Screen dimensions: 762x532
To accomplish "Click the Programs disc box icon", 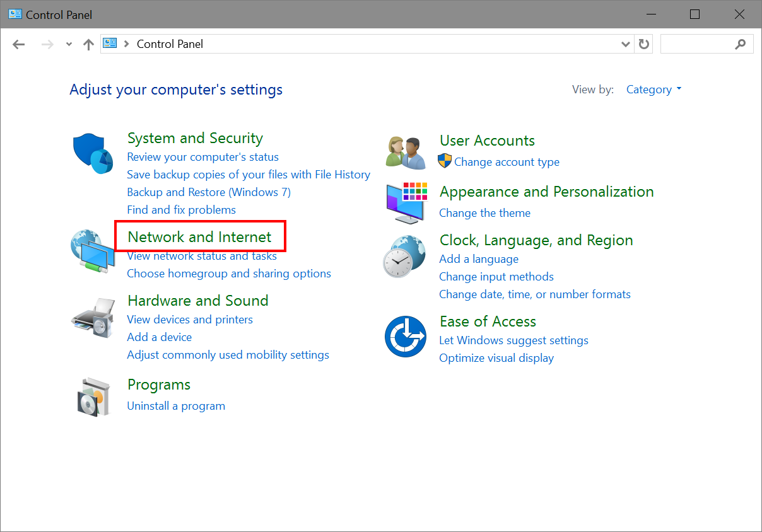I will [92, 397].
